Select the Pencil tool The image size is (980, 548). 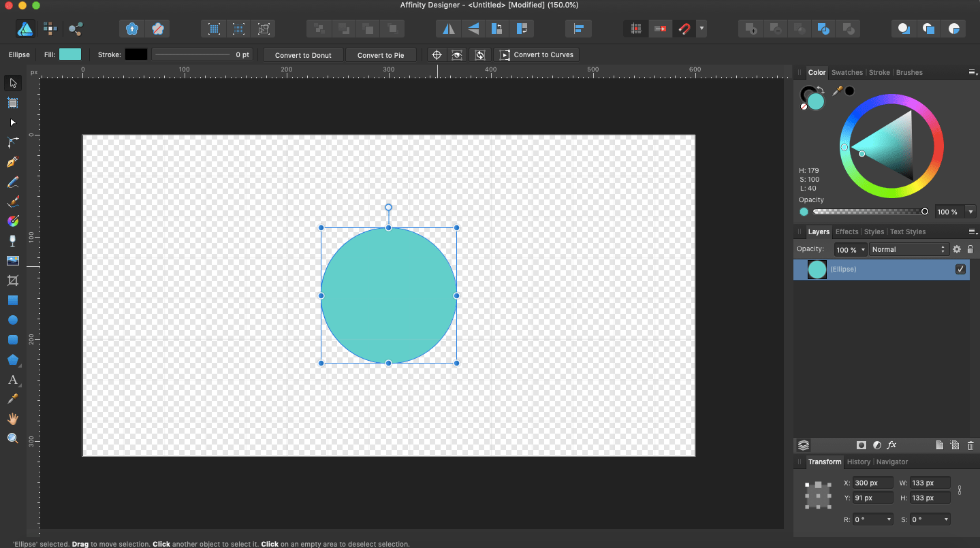pyautogui.click(x=12, y=182)
